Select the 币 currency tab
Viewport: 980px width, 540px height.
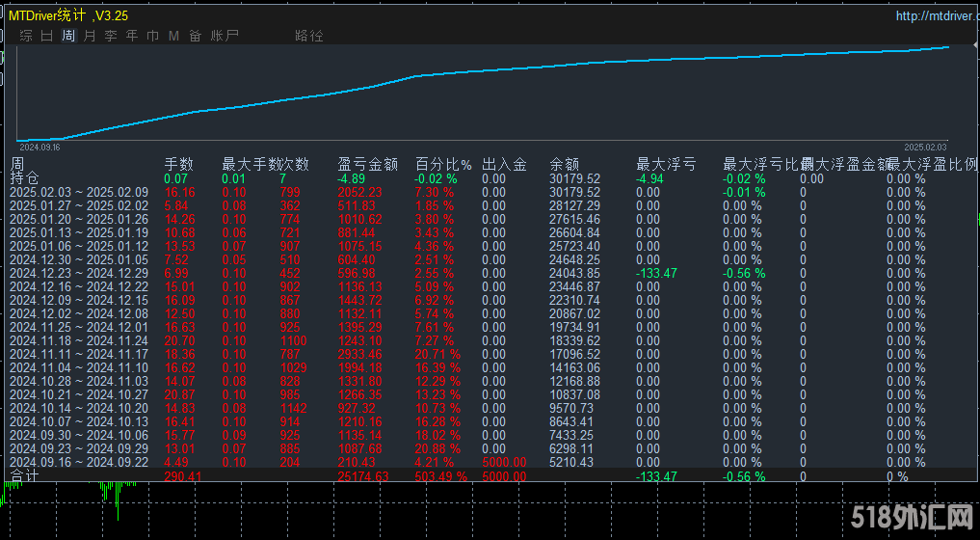(153, 36)
